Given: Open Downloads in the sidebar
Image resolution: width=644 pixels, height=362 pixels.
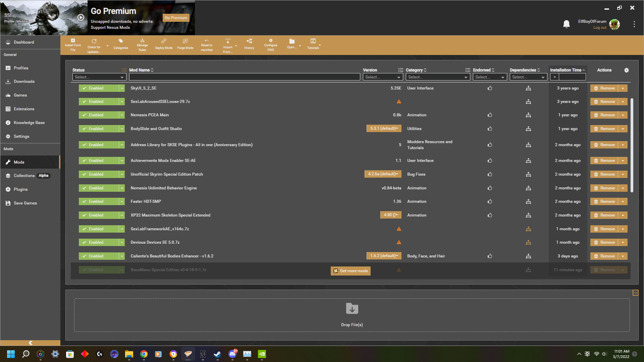Looking at the screenshot, I should [30, 81].
